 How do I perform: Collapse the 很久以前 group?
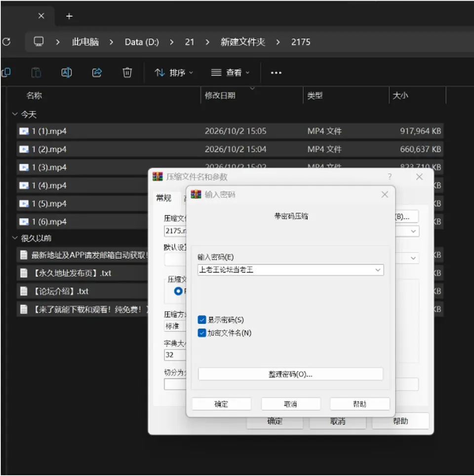click(x=15, y=238)
